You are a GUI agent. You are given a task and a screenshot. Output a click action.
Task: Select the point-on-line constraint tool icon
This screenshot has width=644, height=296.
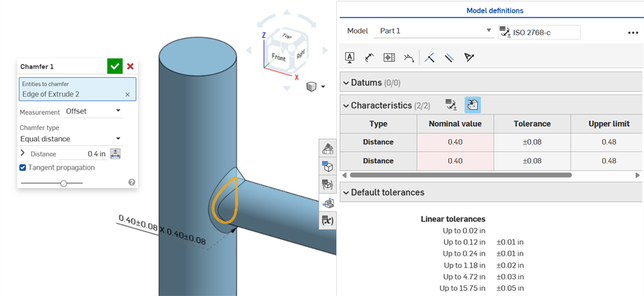[430, 58]
